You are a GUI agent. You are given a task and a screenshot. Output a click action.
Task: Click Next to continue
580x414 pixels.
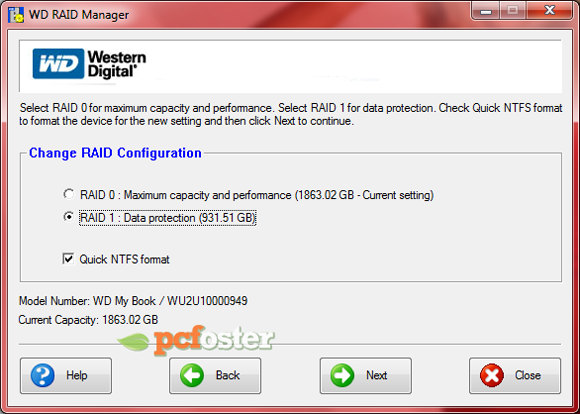pos(365,376)
